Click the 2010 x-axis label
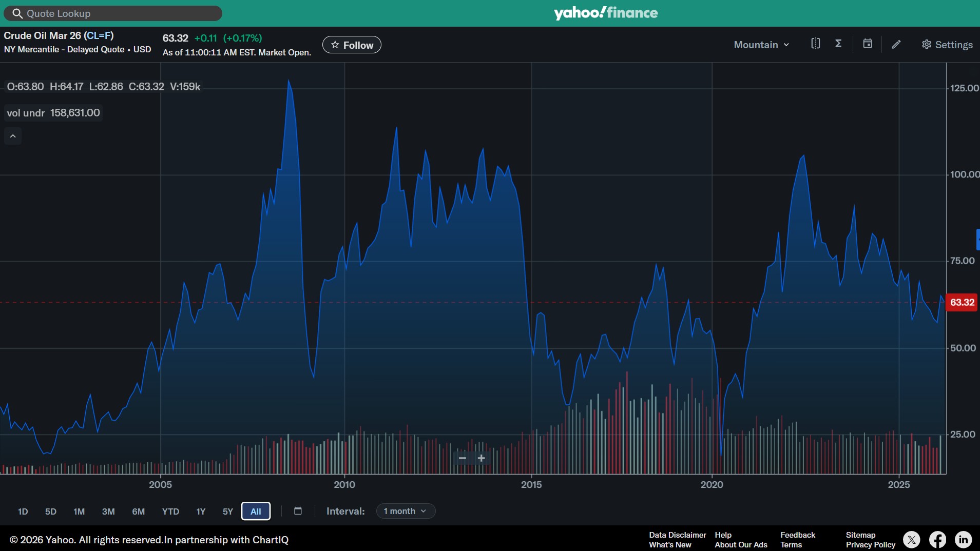Screen dimensions: 980x551 point(344,484)
